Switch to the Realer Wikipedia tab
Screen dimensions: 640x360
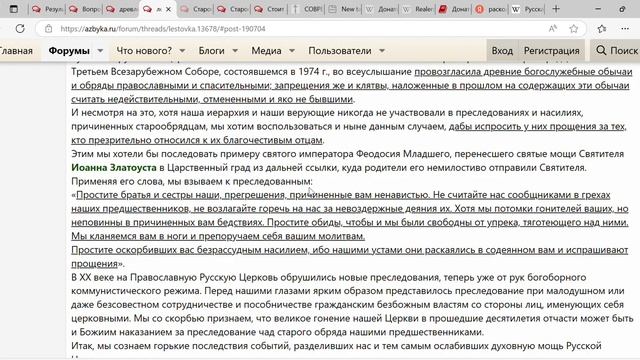(417, 9)
